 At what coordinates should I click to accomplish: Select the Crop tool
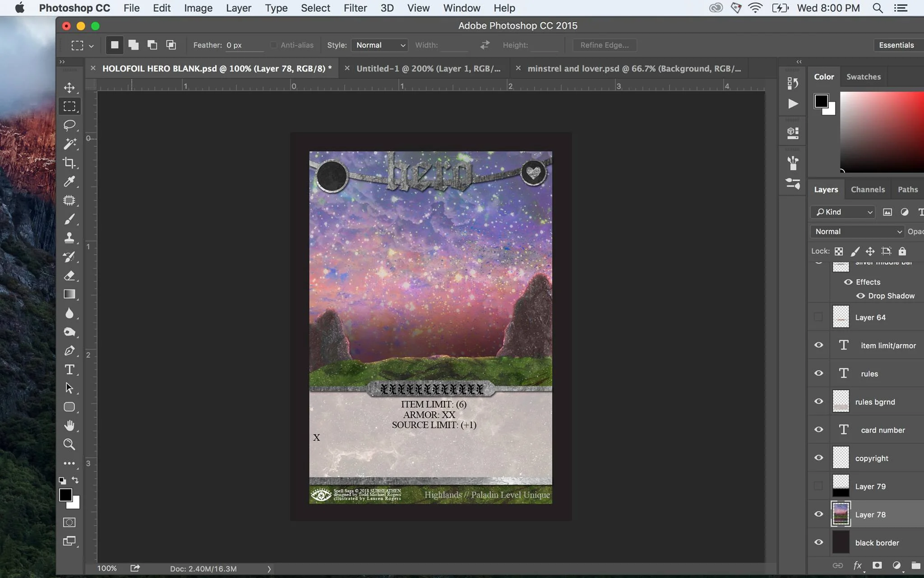click(69, 163)
